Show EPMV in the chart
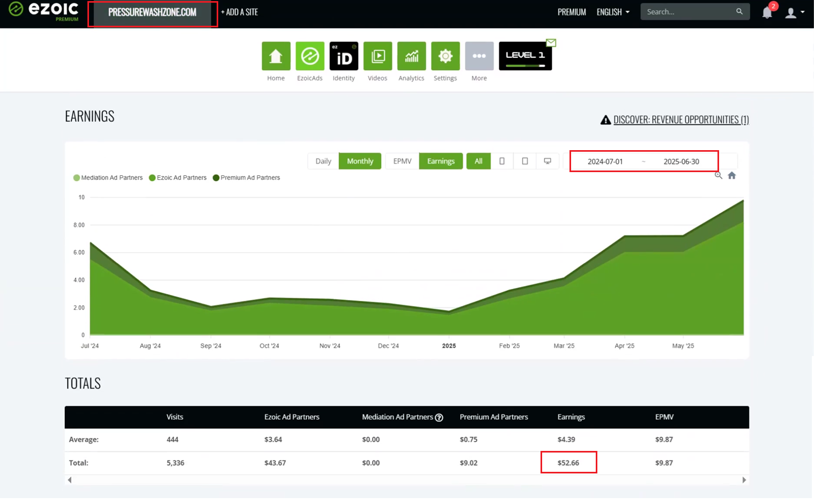The height and width of the screenshot is (504, 814). tap(402, 161)
